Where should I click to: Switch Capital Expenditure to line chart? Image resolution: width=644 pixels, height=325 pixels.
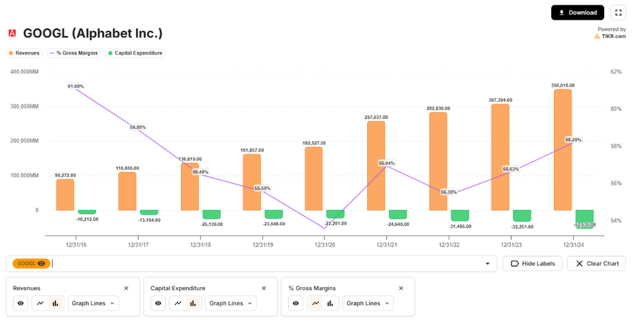[x=178, y=303]
